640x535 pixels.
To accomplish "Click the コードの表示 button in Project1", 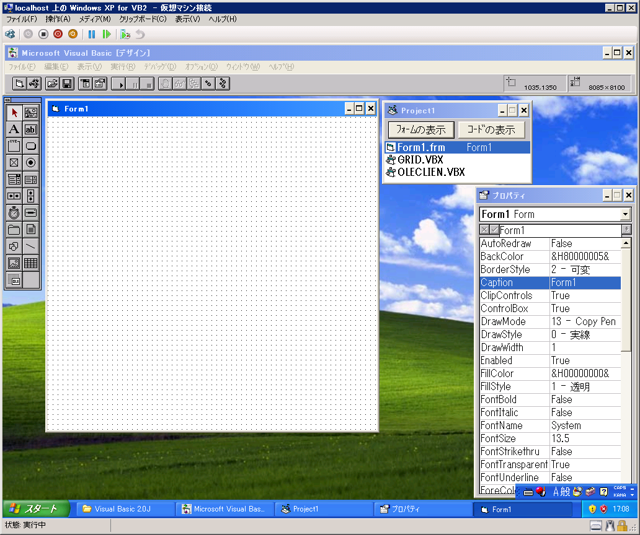I will (491, 130).
